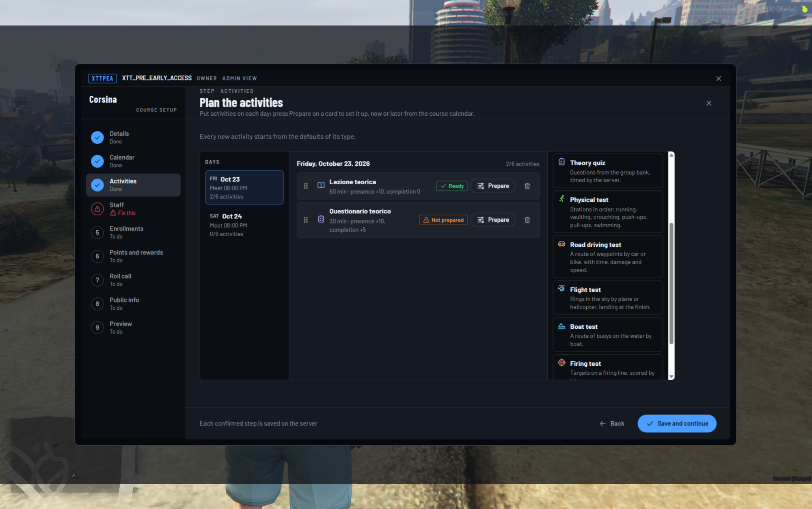The height and width of the screenshot is (509, 812).
Task: Click the book icon on Lezione teorica
Action: (x=321, y=185)
